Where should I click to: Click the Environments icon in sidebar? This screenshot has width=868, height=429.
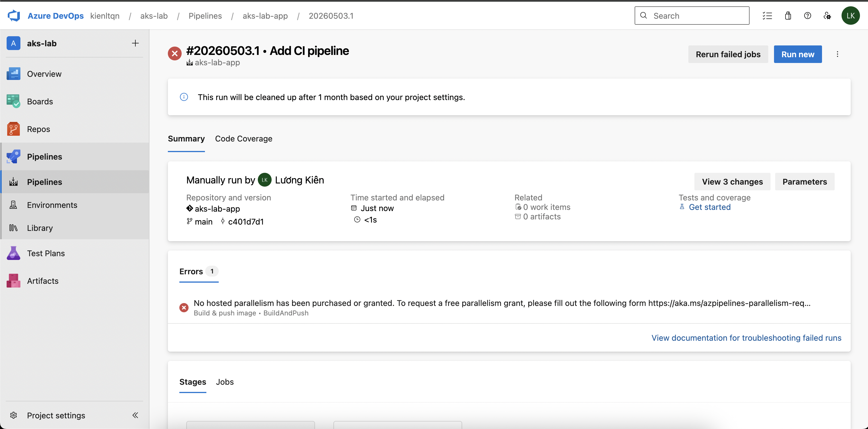tap(14, 205)
